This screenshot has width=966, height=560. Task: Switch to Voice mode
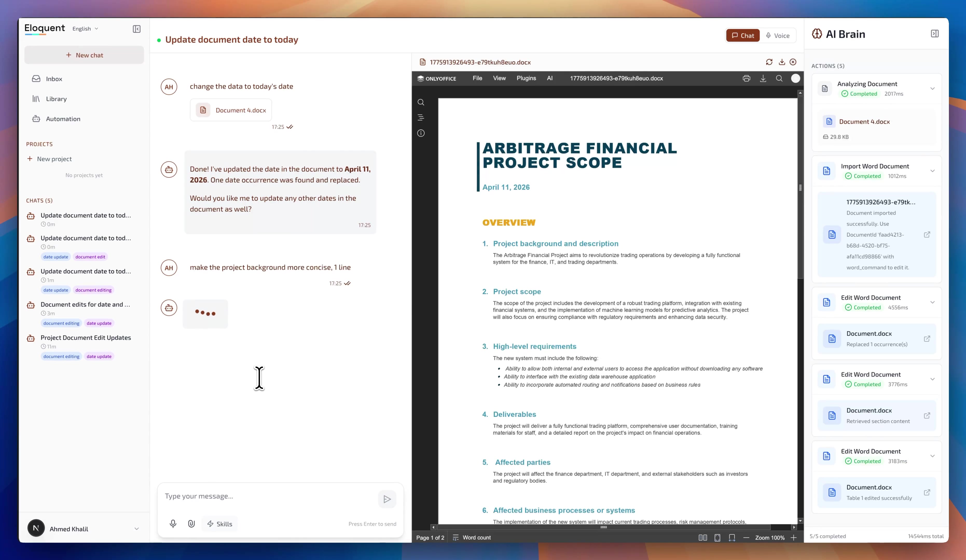778,36
